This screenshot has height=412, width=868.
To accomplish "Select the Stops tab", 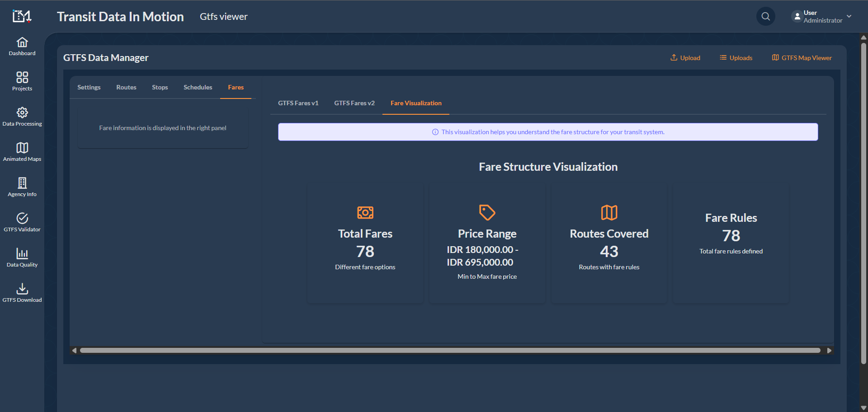I will pos(160,87).
